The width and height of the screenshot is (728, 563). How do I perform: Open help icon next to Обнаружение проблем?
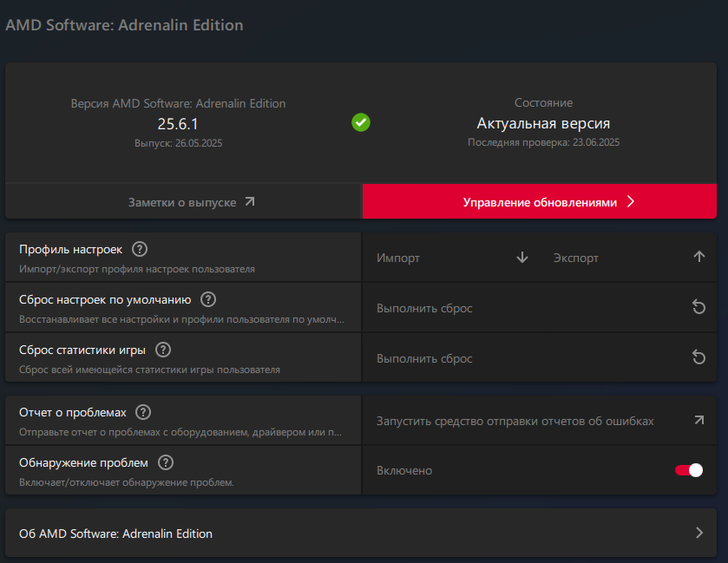(x=166, y=462)
